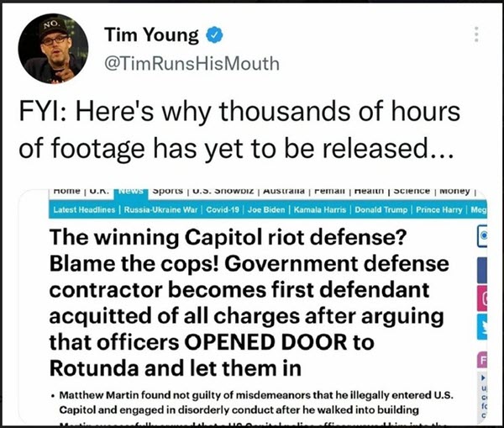This screenshot has height=428, width=504.
Task: Open Tim Young's profile picture
Action: tap(53, 48)
